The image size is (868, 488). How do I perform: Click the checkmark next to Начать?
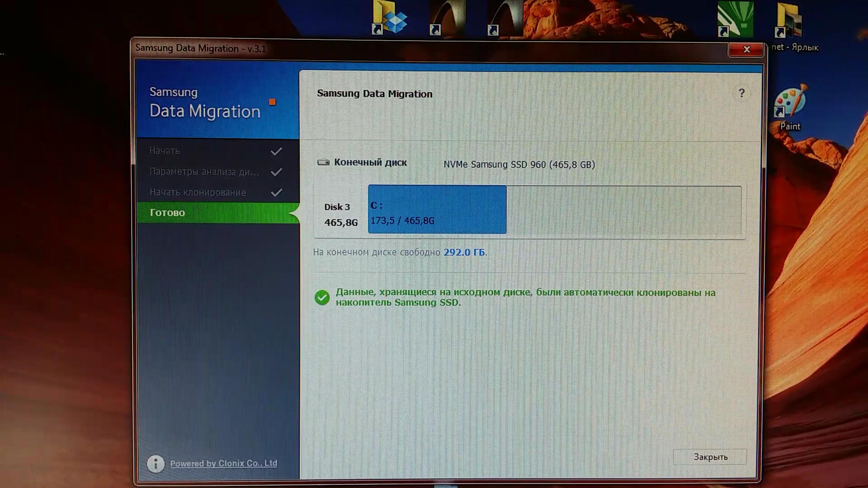click(276, 151)
